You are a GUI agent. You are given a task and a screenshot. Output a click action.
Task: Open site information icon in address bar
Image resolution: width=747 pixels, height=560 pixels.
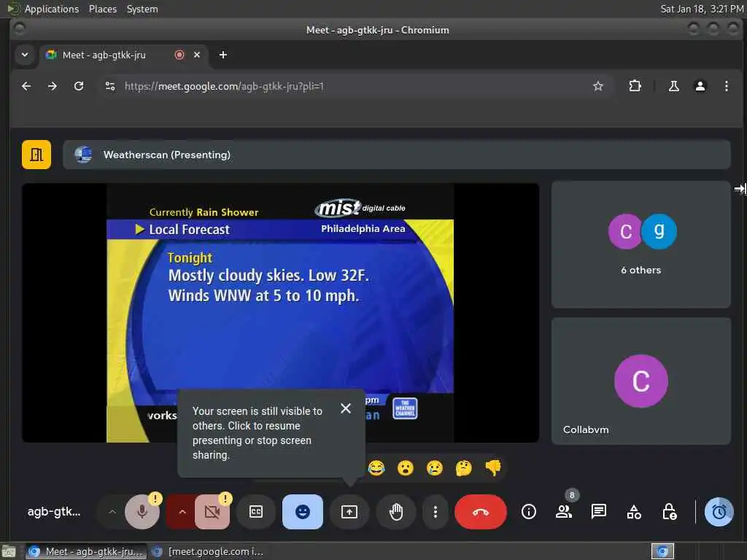pos(110,86)
